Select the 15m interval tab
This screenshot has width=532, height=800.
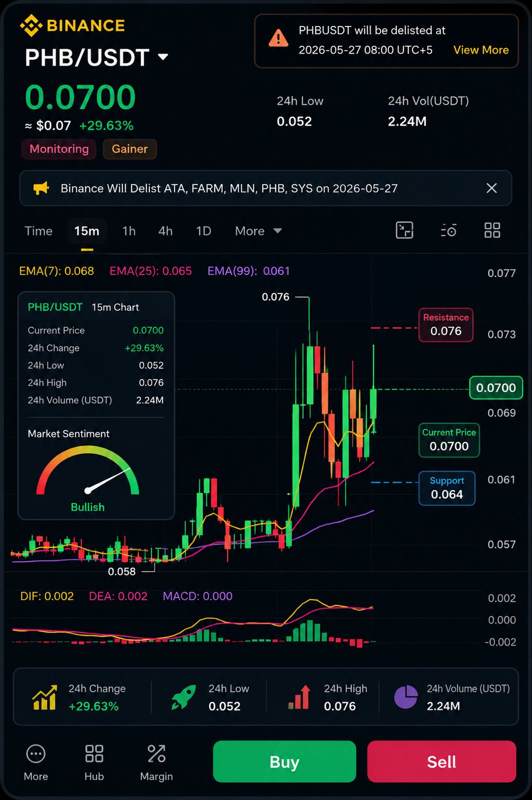(87, 231)
